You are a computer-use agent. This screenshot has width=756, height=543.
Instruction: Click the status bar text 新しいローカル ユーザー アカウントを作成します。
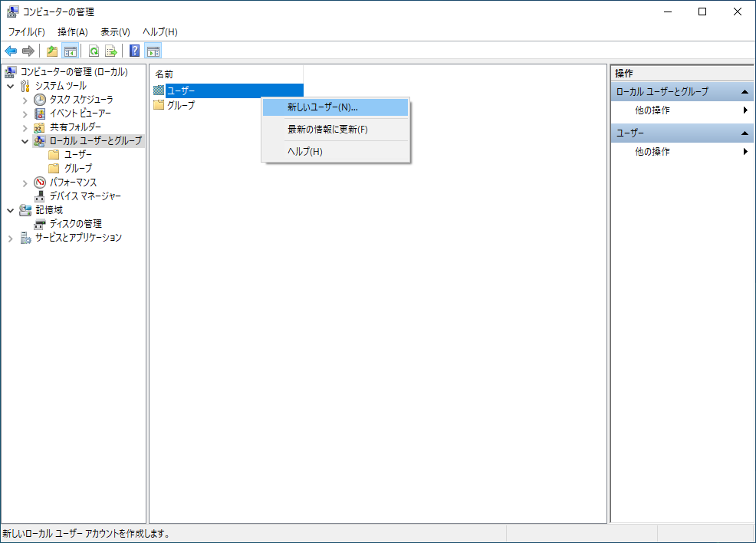point(87,533)
